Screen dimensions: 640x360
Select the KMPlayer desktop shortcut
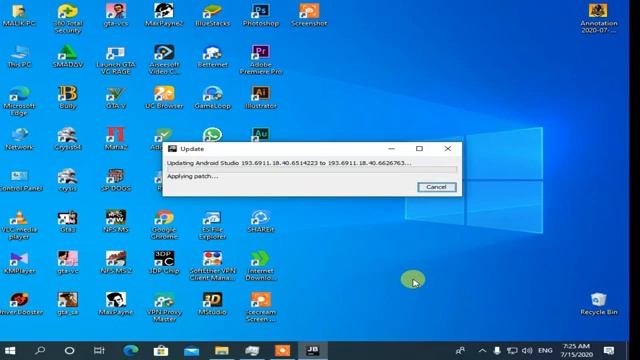19,263
